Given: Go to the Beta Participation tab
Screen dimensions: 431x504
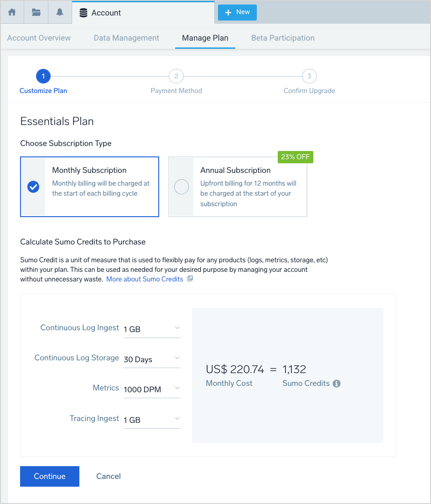Looking at the screenshot, I should click(283, 38).
